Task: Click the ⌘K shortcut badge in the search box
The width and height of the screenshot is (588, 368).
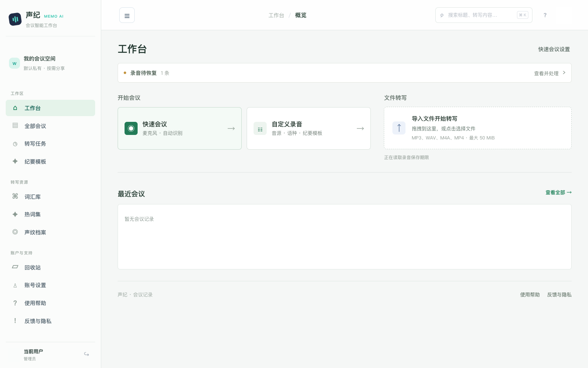Action: 523,15
